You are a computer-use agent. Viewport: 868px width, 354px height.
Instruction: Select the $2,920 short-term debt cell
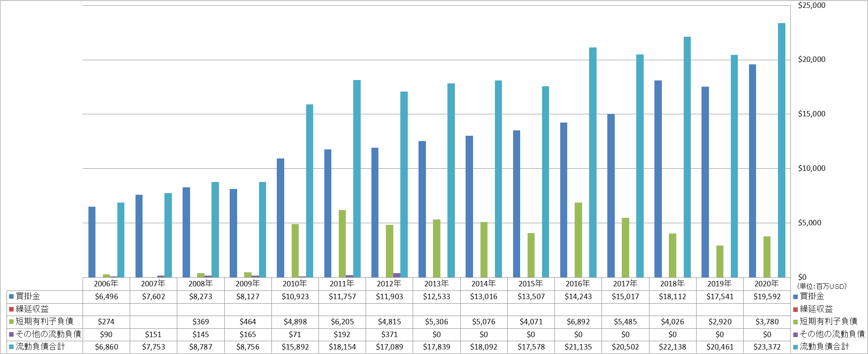pyautogui.click(x=720, y=322)
